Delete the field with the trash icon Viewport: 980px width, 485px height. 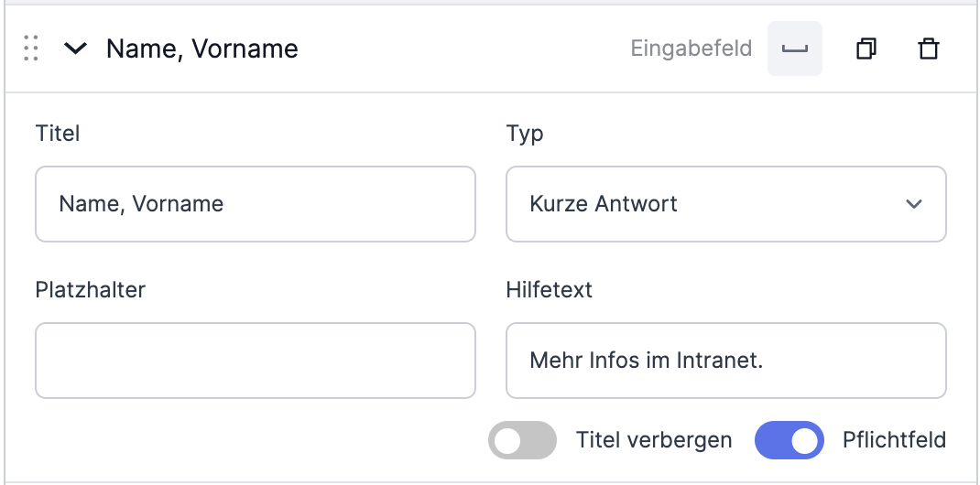point(928,48)
